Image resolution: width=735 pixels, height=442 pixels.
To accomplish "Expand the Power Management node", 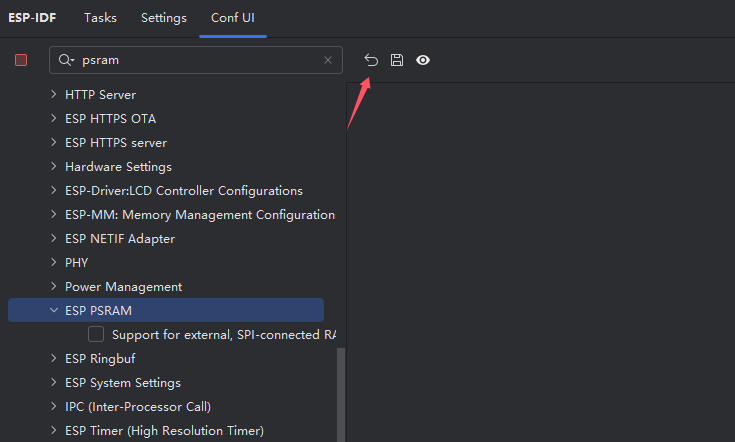I will point(53,287).
